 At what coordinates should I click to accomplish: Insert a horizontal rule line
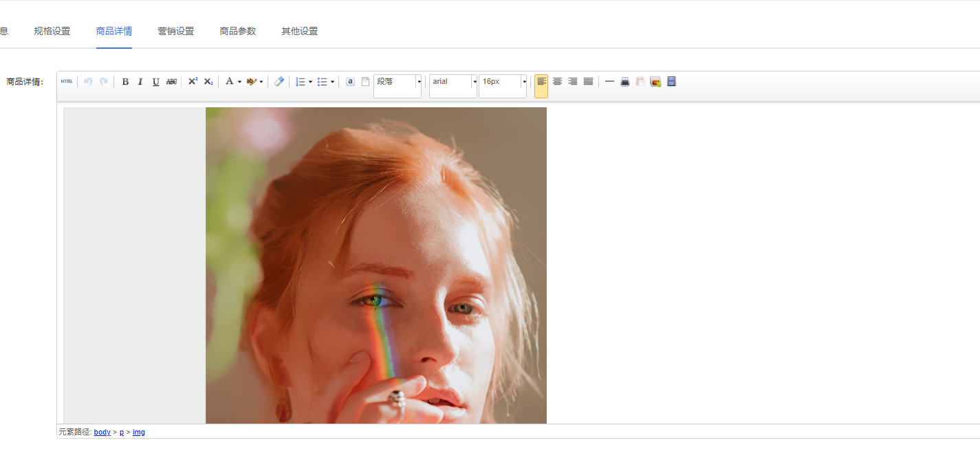[x=609, y=82]
